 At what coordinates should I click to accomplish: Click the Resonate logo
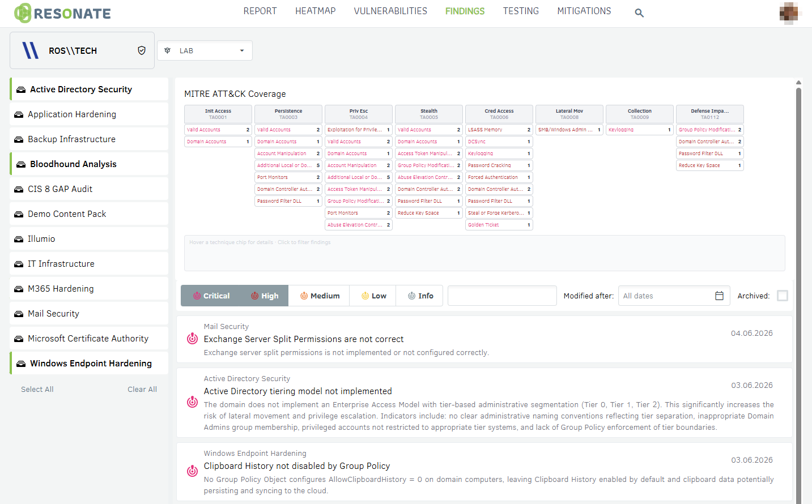(62, 13)
